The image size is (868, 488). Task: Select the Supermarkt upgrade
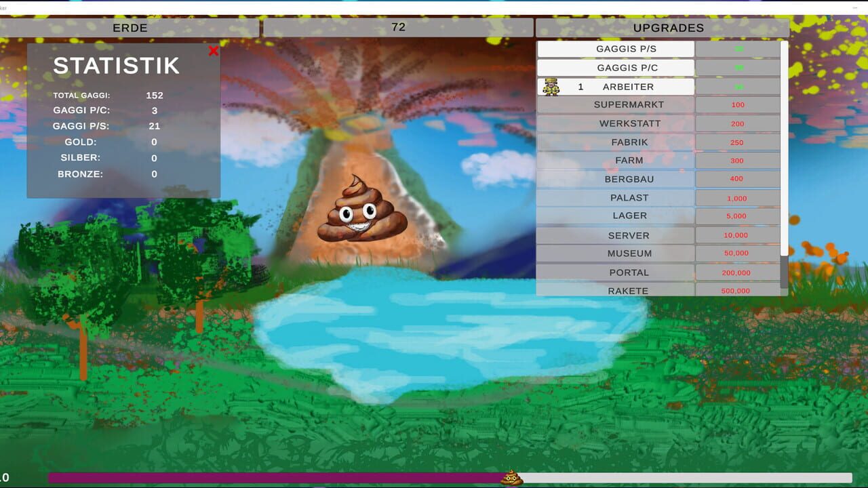pos(616,104)
